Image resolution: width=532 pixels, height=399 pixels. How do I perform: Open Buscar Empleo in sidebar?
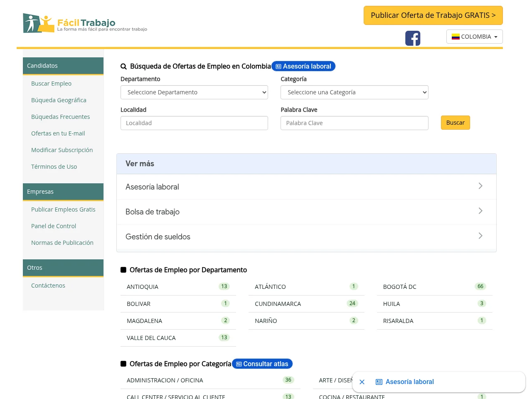pos(51,84)
